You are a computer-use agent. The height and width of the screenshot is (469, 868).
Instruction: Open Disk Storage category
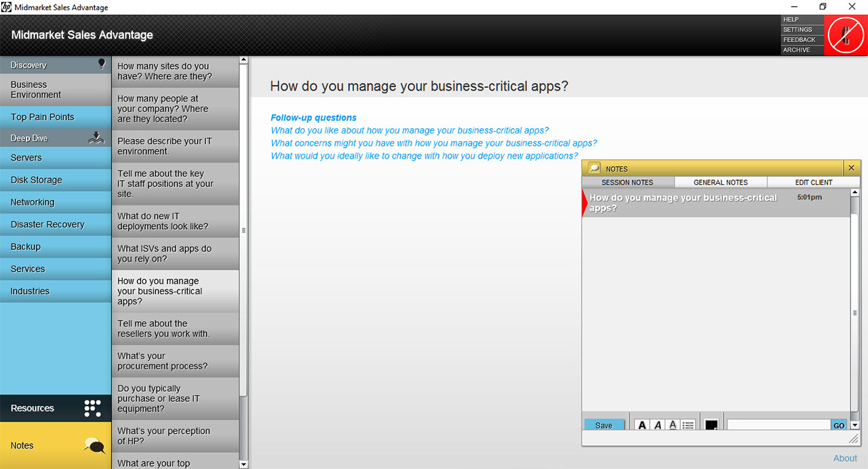point(56,180)
